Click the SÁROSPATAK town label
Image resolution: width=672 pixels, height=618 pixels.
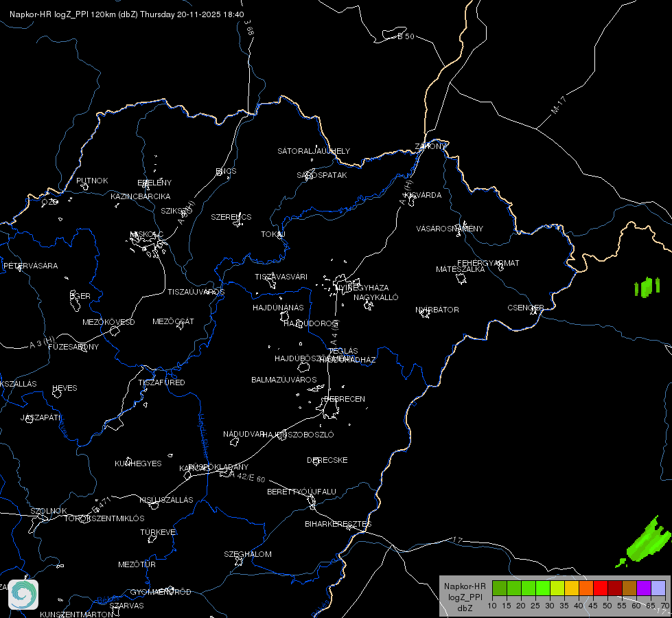pyautogui.click(x=322, y=175)
